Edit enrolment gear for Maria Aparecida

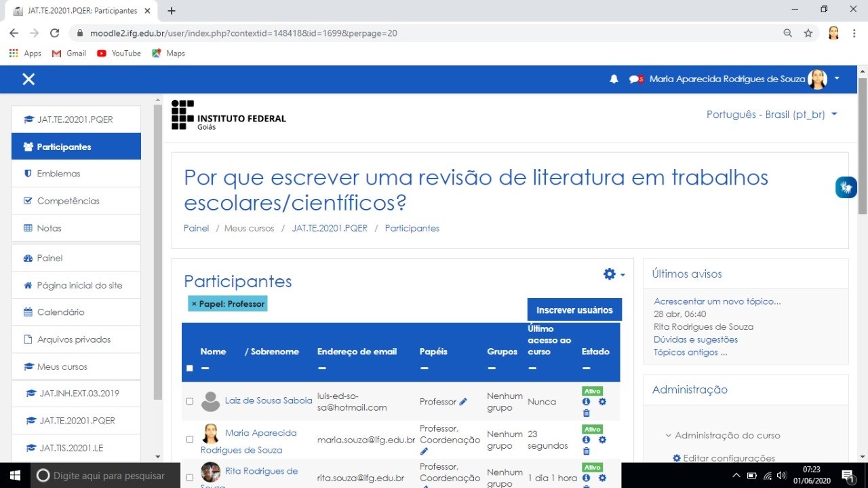(602, 440)
